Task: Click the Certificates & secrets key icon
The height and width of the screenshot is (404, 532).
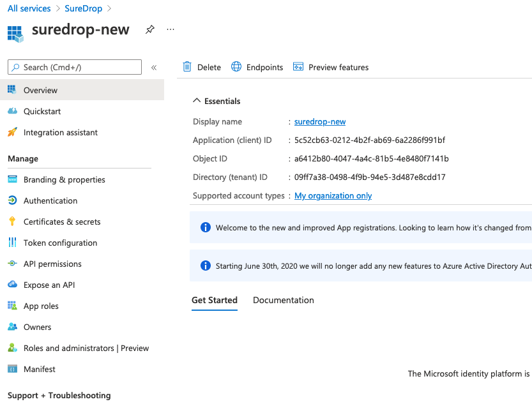Action: pyautogui.click(x=12, y=221)
